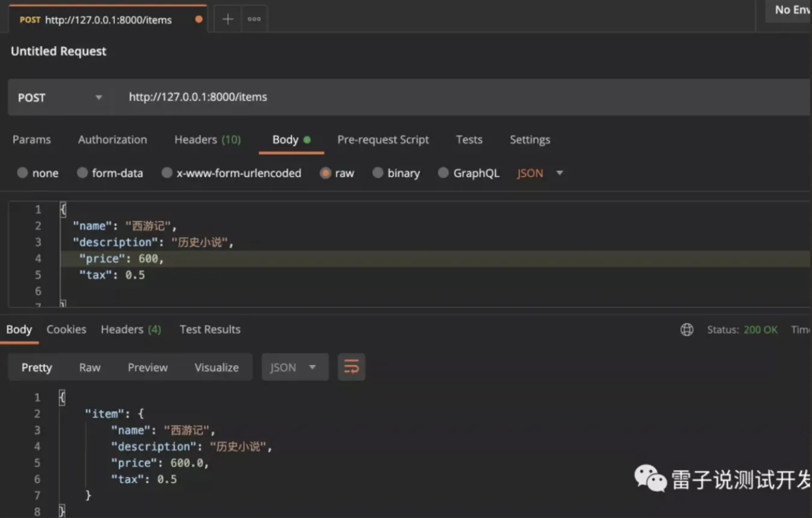Open tab options three-dots menu
This screenshot has width=812, height=518.
[x=254, y=19]
